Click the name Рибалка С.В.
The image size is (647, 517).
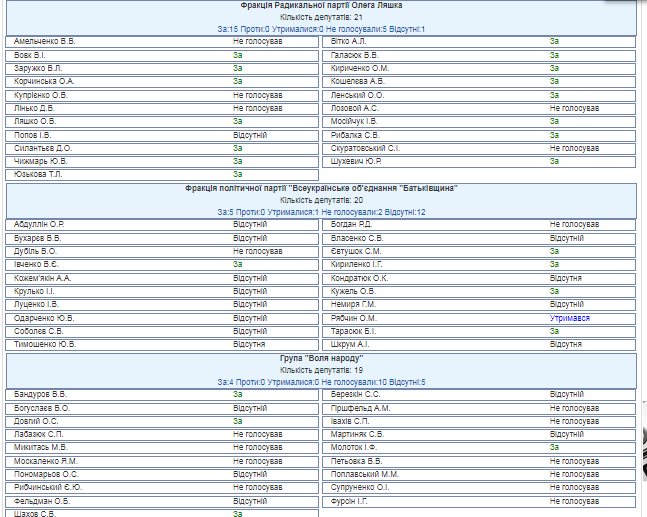pos(355,135)
